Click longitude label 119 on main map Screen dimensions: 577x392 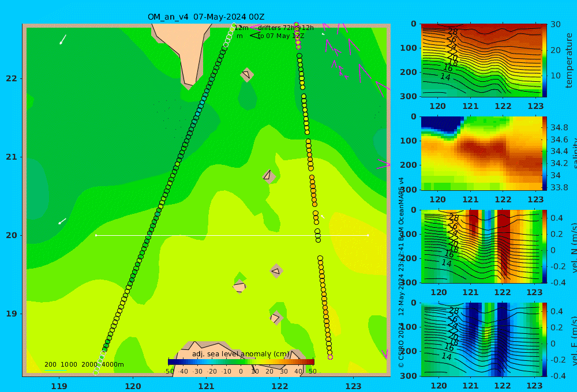(59, 386)
